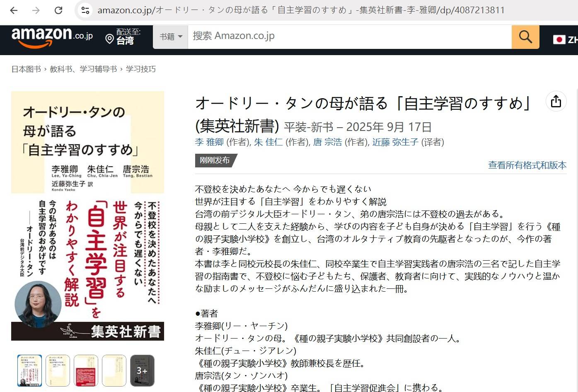This screenshot has height=392, width=578.
Task: Select the second book thumbnail
Action: 58,370
